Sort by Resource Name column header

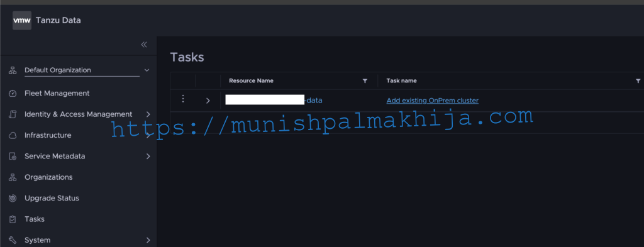[251, 80]
